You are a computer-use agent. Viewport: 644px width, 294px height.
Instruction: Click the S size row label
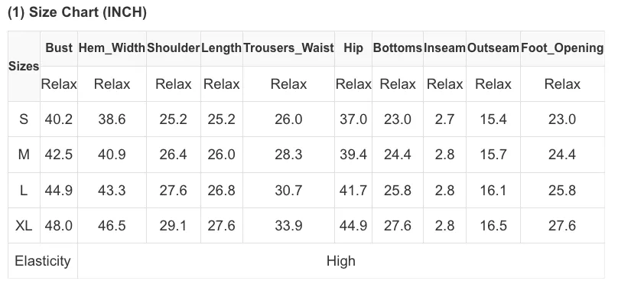[24, 119]
